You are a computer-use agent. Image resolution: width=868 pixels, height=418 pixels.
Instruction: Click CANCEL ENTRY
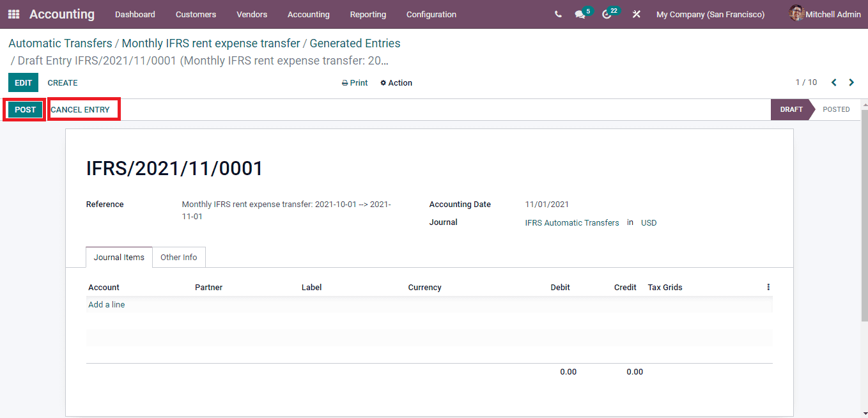click(79, 109)
